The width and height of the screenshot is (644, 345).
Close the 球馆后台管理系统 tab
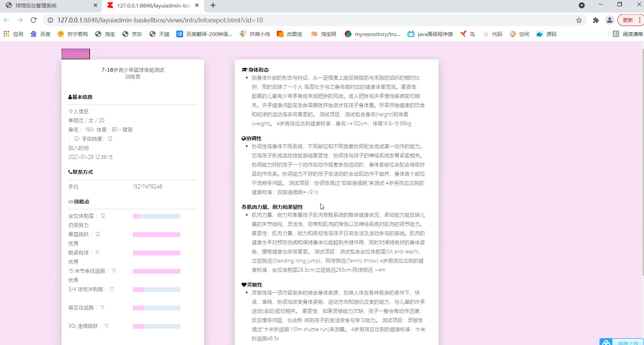point(95,5)
